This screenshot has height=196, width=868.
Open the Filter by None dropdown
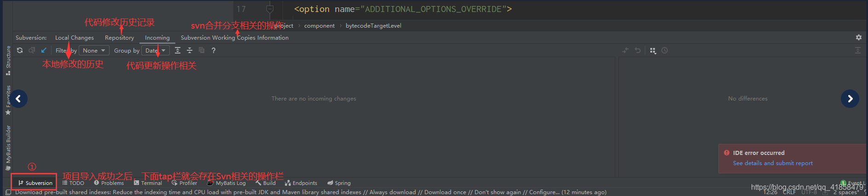pyautogui.click(x=94, y=50)
